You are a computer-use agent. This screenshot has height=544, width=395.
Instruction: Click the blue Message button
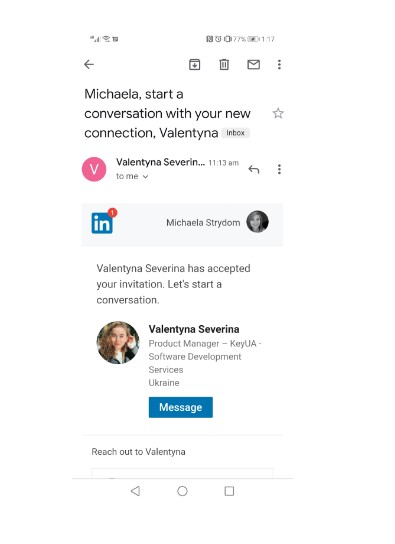coord(181,407)
